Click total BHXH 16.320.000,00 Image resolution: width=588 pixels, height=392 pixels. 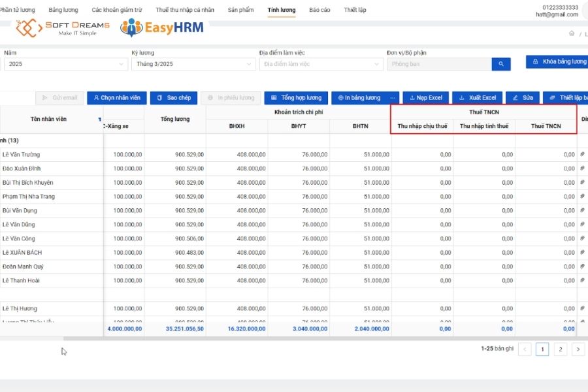click(247, 329)
